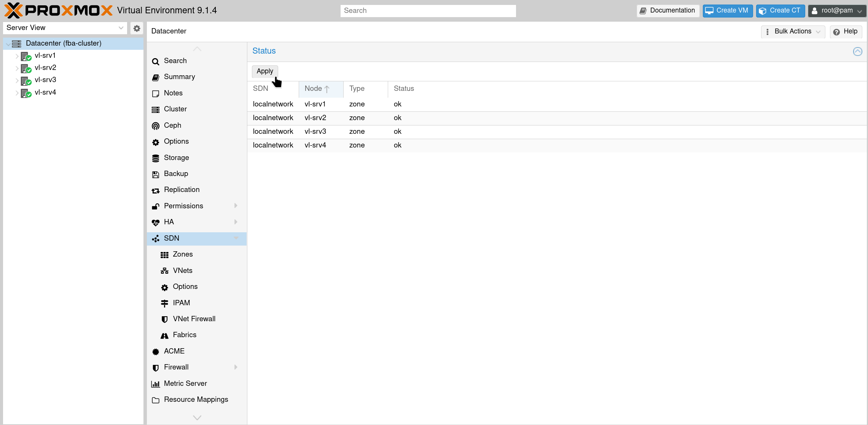The width and height of the screenshot is (868, 425).
Task: Click the Backup floppy disk icon
Action: 156,174
